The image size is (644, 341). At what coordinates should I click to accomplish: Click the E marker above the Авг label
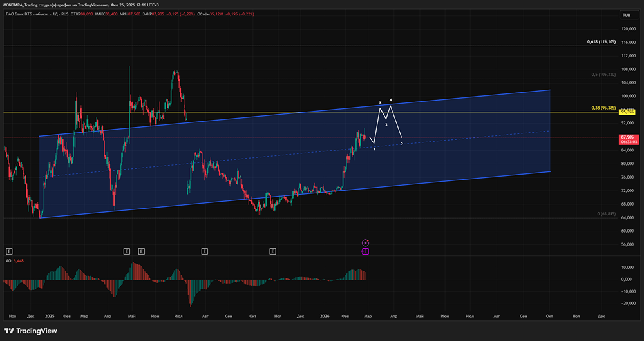coord(205,250)
